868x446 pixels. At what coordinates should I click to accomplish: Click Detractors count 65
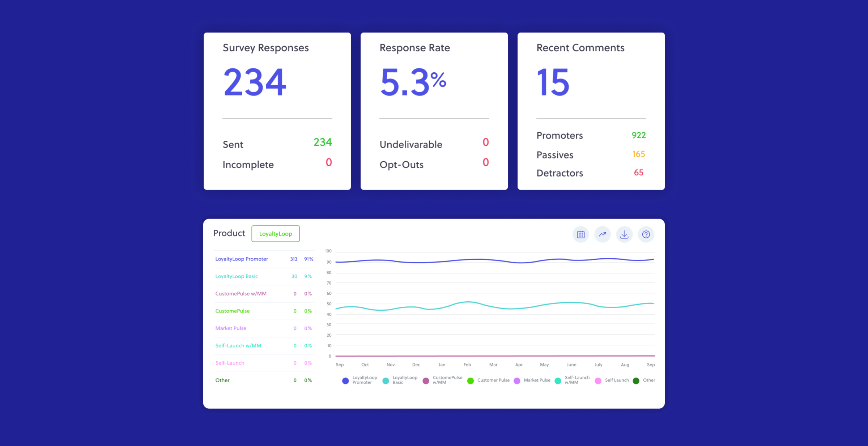(x=638, y=173)
